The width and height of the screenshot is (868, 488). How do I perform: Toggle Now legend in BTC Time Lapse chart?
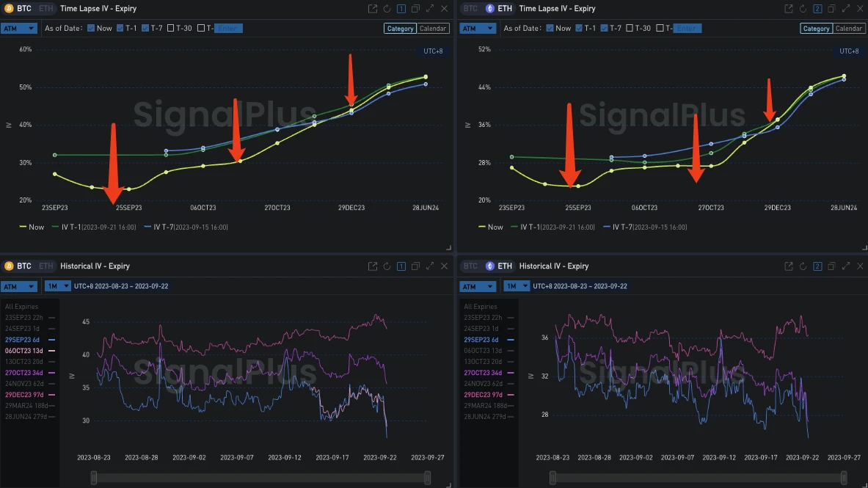click(x=32, y=227)
